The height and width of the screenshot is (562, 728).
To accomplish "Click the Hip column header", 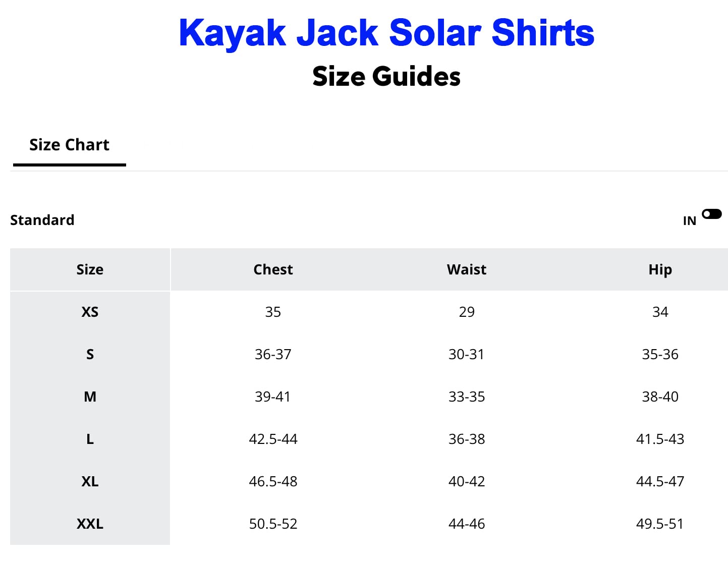I will [660, 269].
